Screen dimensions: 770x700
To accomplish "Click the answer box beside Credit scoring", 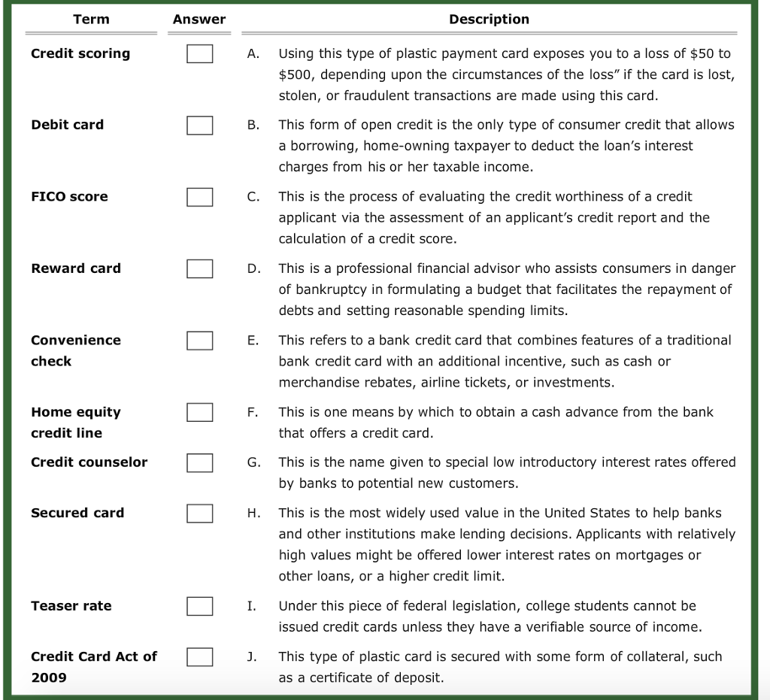I will point(199,53).
